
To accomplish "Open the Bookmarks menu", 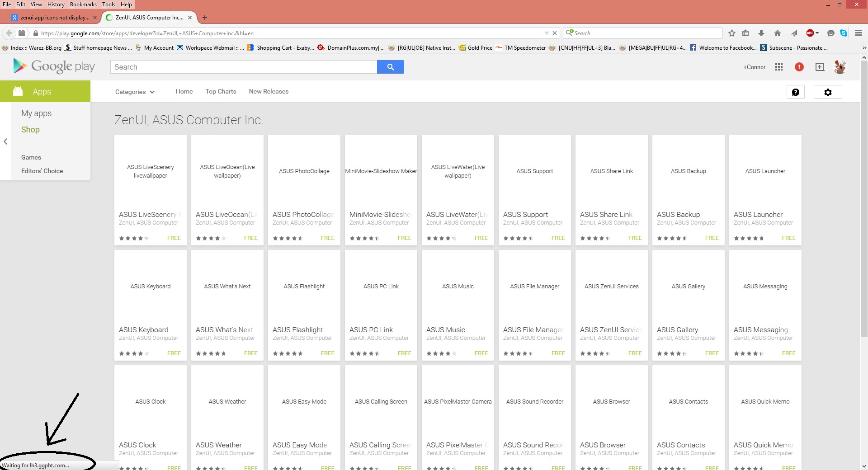I will pyautogui.click(x=83, y=5).
